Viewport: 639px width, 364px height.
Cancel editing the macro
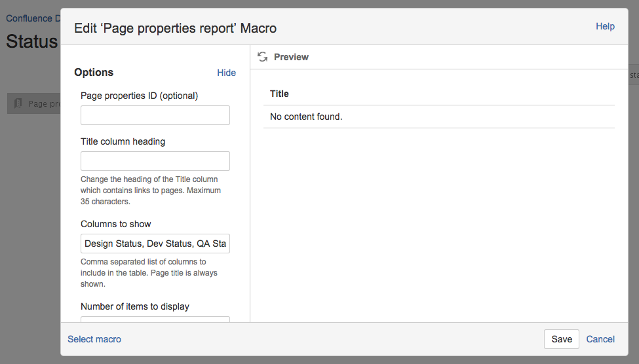click(600, 339)
